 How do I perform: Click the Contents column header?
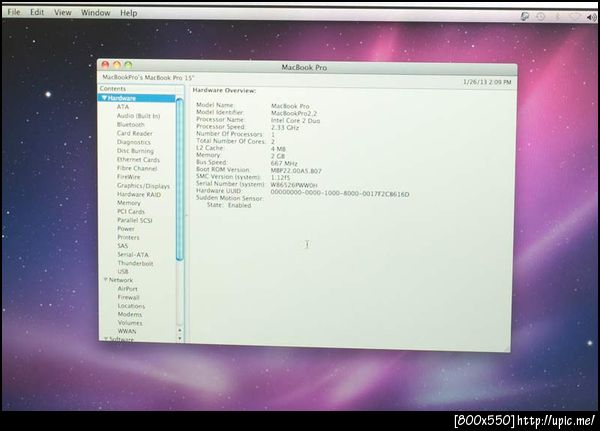click(137, 89)
